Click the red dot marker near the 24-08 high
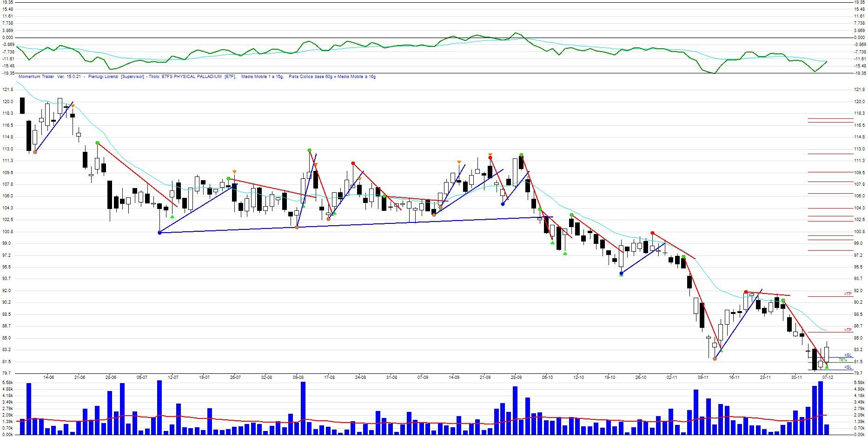868x437 pixels. pos(353,163)
